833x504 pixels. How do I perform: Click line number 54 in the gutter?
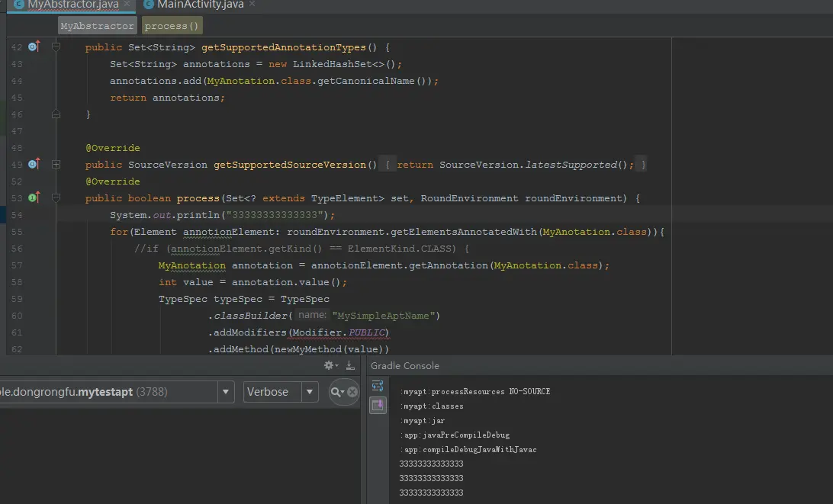pos(17,214)
